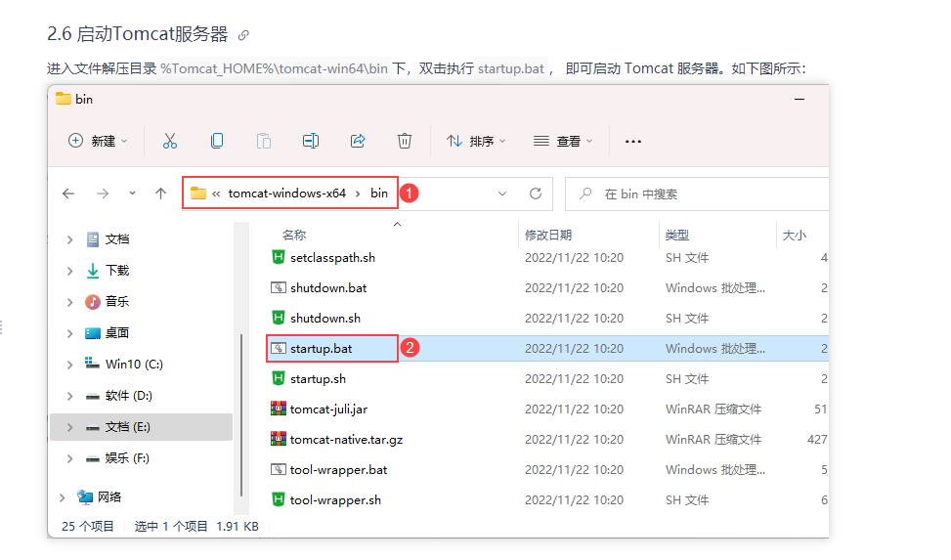Click the search box 在 bin 中搜索
The image size is (951, 560).
point(696,194)
